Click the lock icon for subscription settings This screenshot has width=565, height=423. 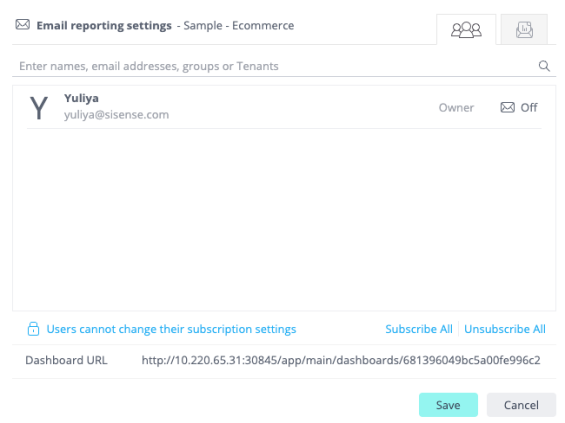33,329
